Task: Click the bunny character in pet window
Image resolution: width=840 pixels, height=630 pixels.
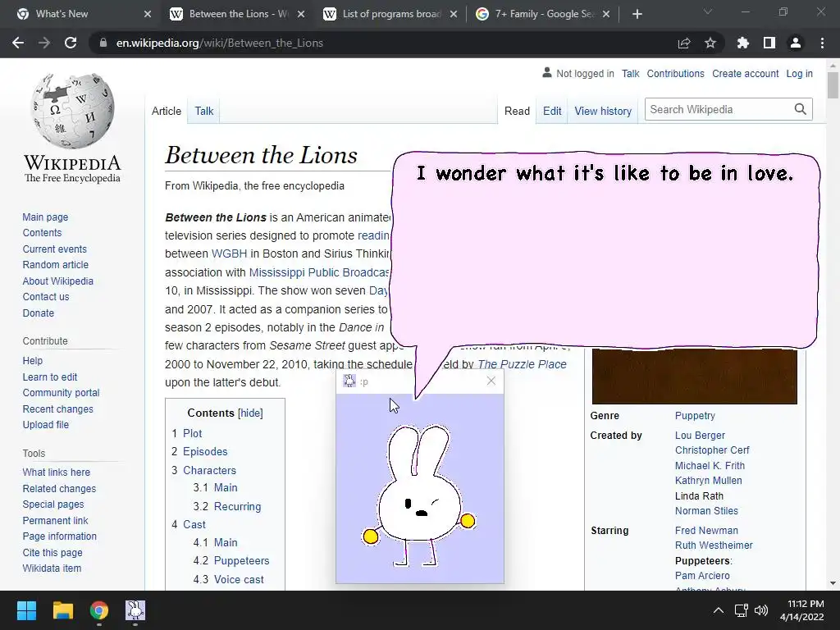Action: [x=418, y=495]
